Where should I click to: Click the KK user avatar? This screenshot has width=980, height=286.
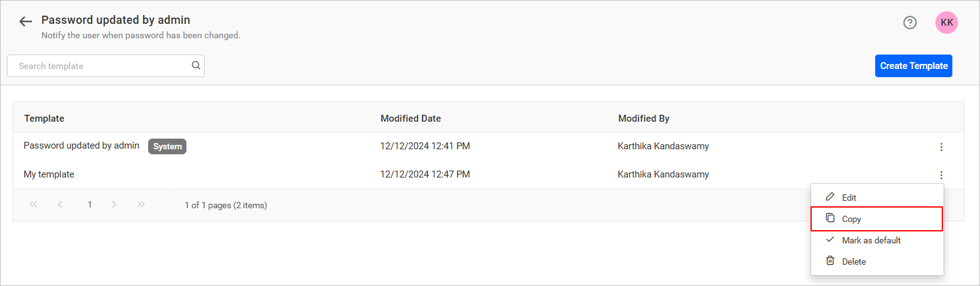[946, 23]
